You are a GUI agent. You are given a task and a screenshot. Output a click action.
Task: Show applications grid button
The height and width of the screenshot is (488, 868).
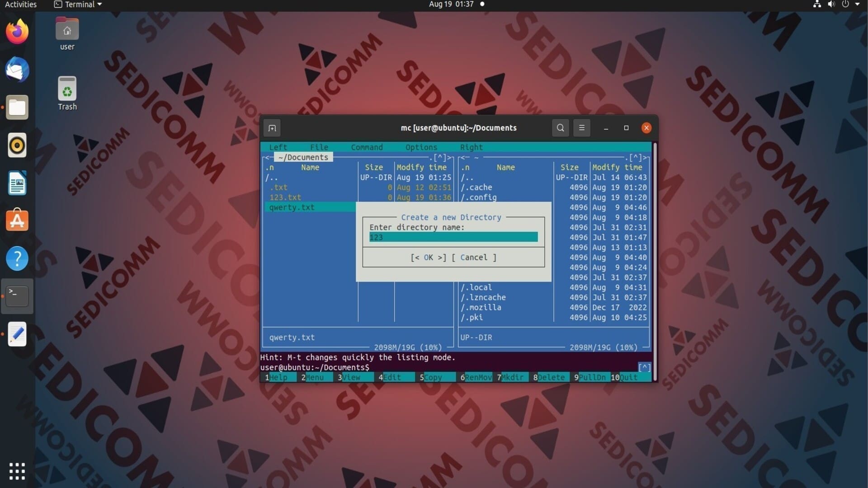[x=17, y=471]
